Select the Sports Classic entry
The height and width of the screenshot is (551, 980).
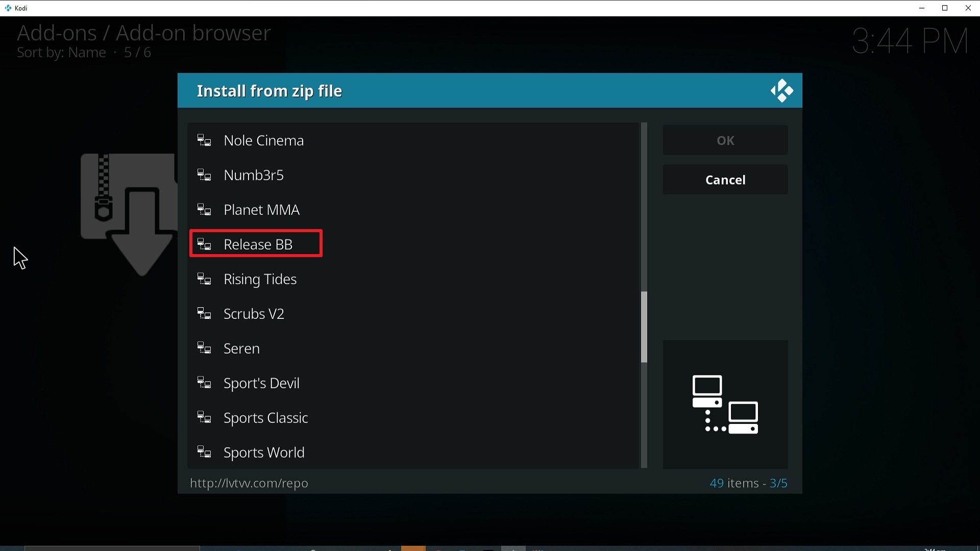[413, 418]
